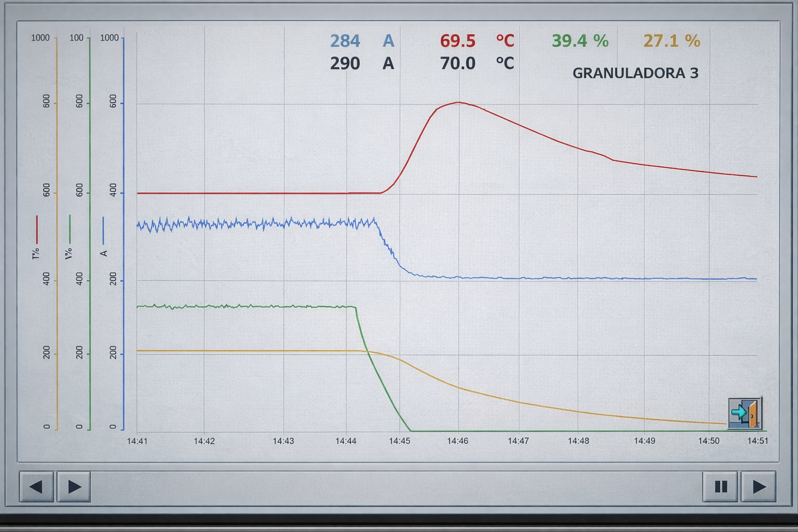Click the 14:49 time axis label

pos(644,441)
